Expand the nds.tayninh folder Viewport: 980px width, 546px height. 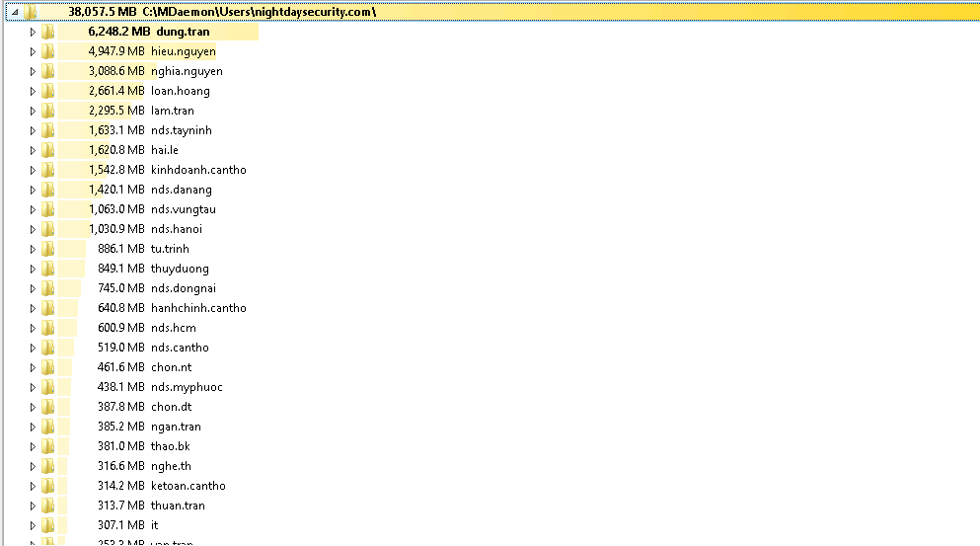click(x=33, y=130)
